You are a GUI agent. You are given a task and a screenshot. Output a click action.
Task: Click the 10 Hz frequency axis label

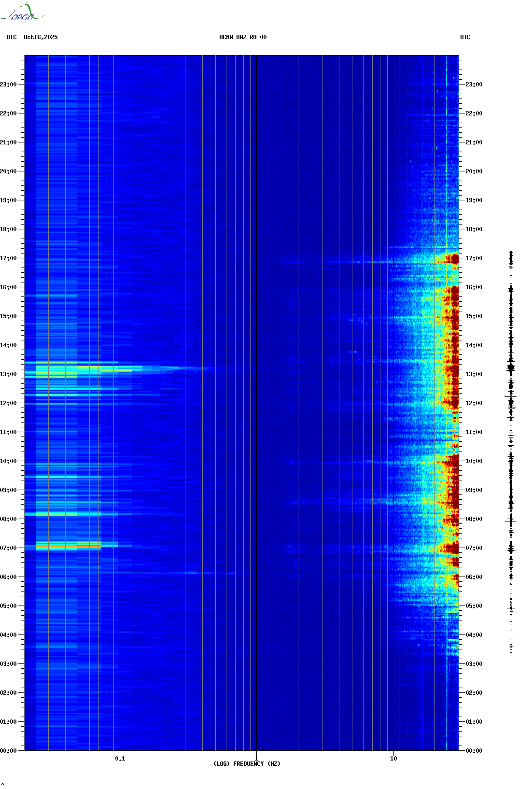(x=393, y=759)
